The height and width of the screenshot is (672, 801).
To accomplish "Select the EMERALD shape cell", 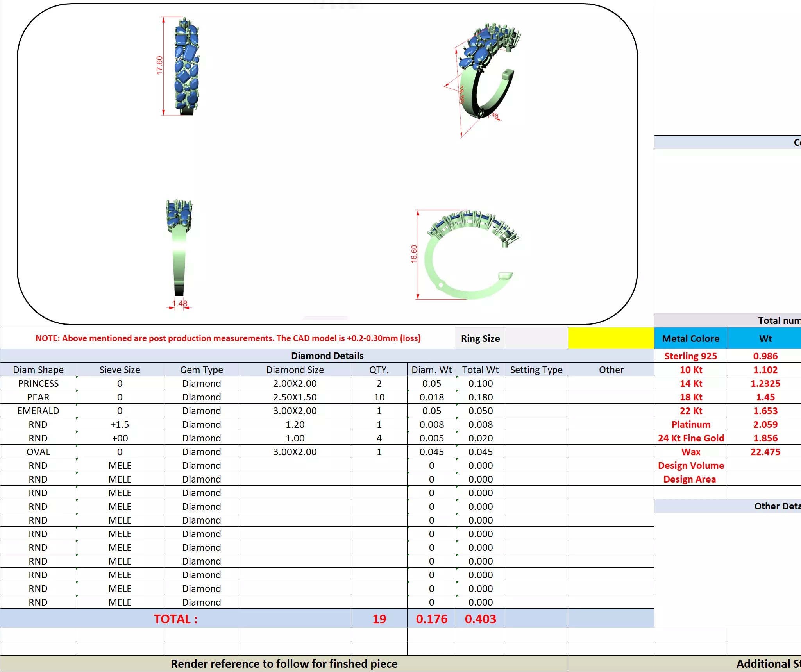I will tap(38, 411).
